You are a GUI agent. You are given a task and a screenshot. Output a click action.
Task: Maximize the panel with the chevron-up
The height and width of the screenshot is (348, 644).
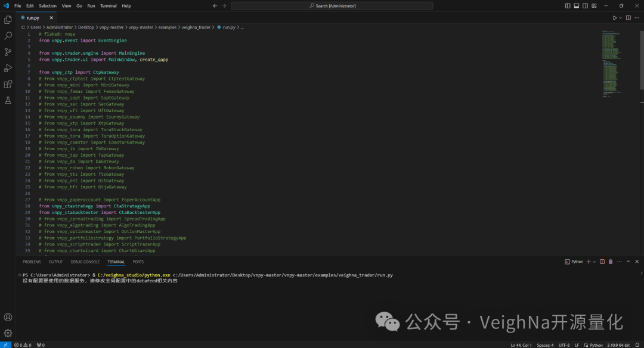pyautogui.click(x=628, y=262)
